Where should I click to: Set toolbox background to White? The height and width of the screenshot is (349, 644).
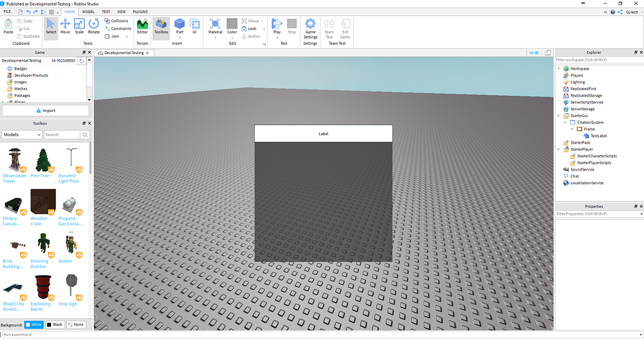(34, 325)
